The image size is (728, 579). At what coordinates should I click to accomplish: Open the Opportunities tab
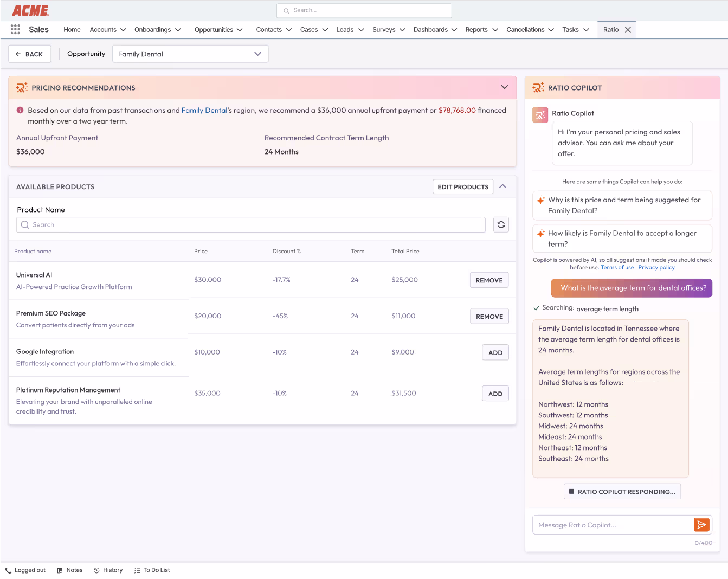point(214,30)
